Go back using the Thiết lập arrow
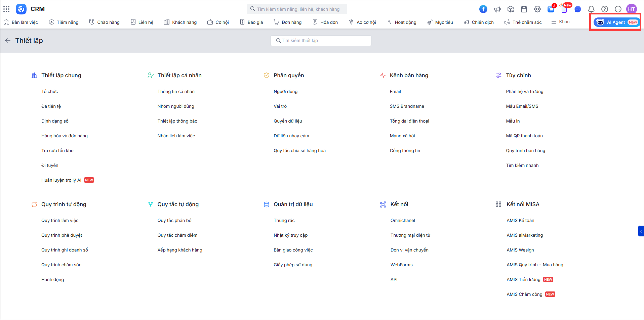This screenshot has height=320, width=644. 8,41
